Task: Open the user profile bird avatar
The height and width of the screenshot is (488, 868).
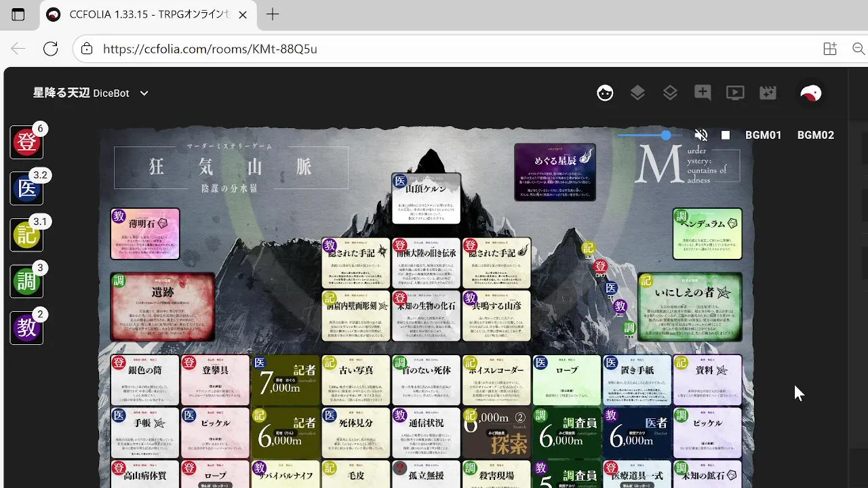Action: pos(811,94)
